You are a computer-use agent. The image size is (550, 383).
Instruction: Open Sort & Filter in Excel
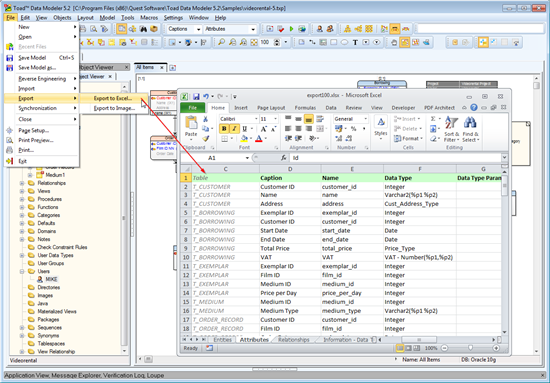(451, 129)
